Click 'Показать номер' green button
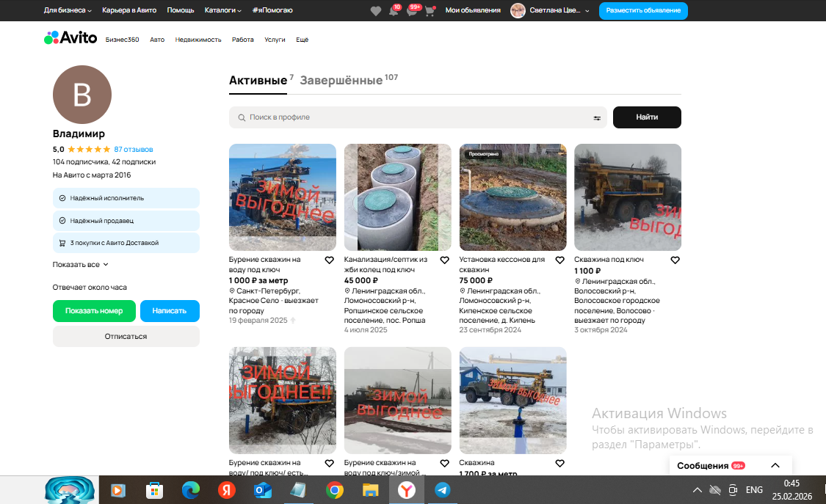826x504 pixels. [x=94, y=311]
